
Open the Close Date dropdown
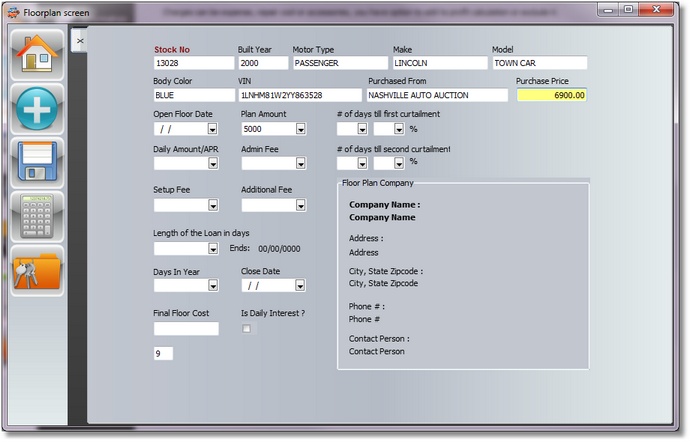pos(300,285)
